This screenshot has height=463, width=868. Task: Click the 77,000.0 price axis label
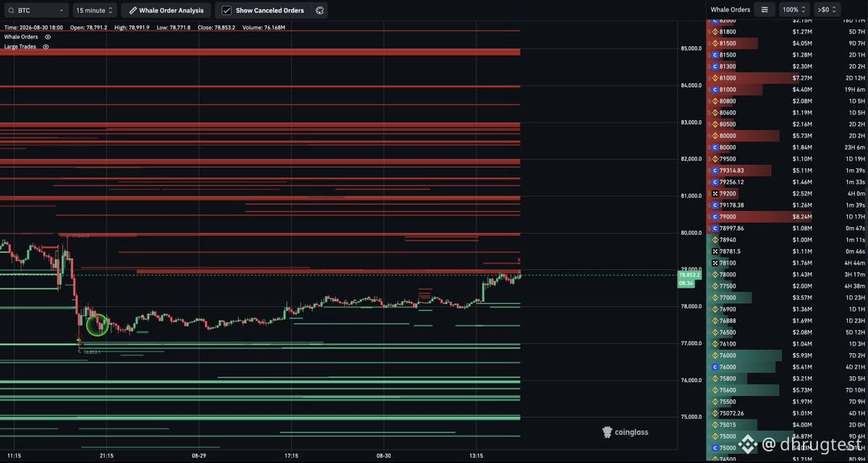coord(691,344)
